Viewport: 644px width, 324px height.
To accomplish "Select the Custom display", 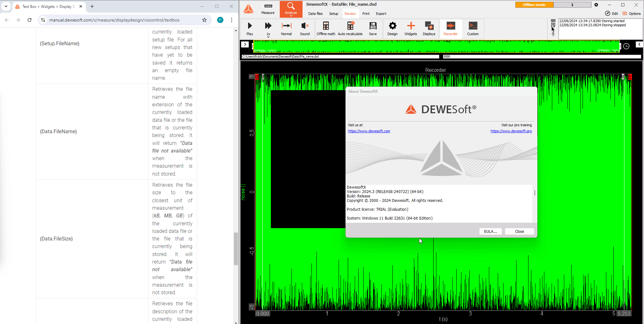I will click(x=473, y=29).
